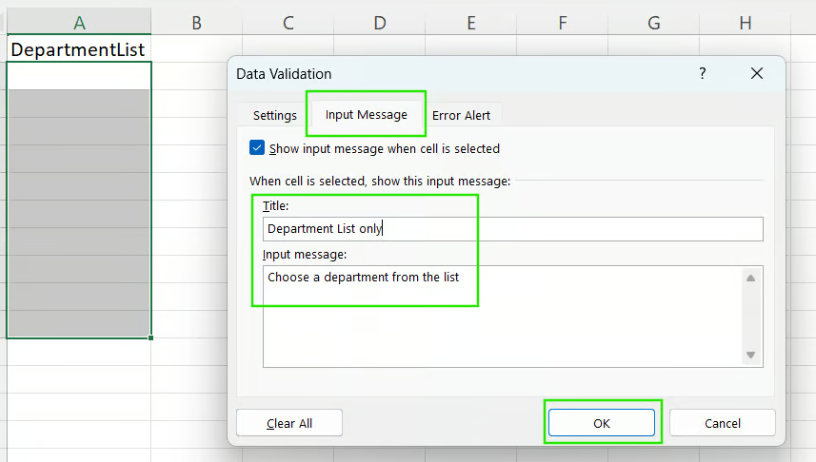Screen dimensions: 816x462
Task: Confirm the dialog with OK
Action: click(601, 423)
